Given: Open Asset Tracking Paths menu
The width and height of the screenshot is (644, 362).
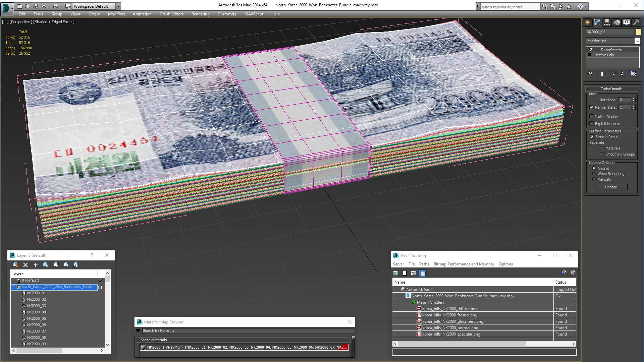Looking at the screenshot, I should 424,264.
